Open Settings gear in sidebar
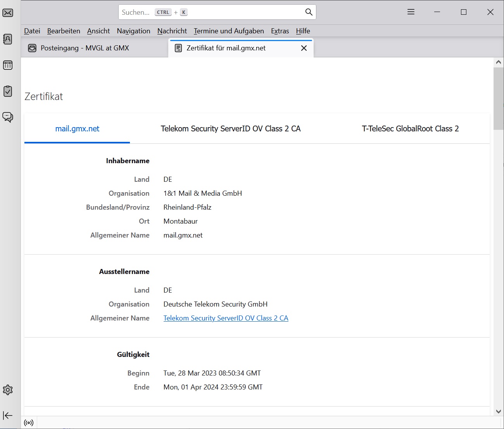 point(8,390)
